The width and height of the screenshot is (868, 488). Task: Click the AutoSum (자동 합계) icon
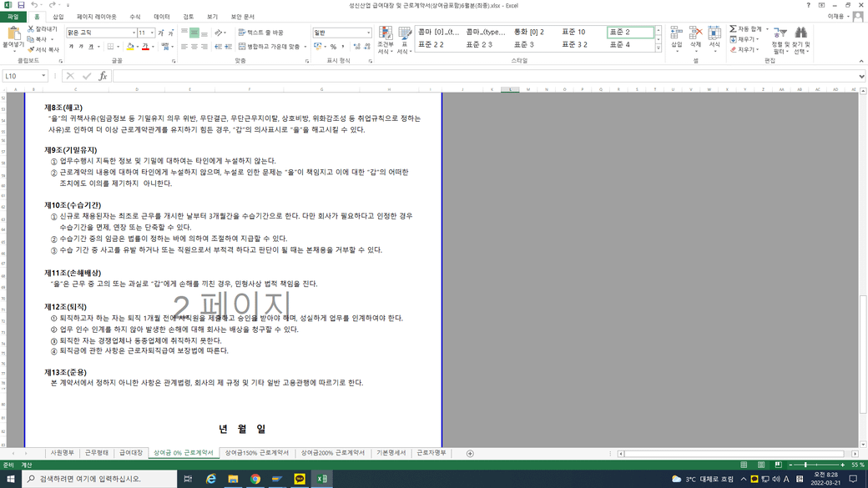tap(734, 29)
